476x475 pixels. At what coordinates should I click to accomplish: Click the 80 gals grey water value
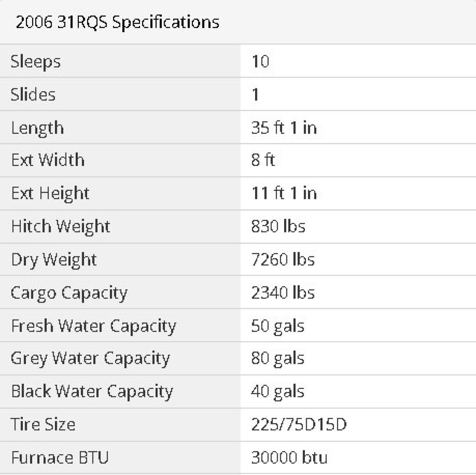point(278,359)
